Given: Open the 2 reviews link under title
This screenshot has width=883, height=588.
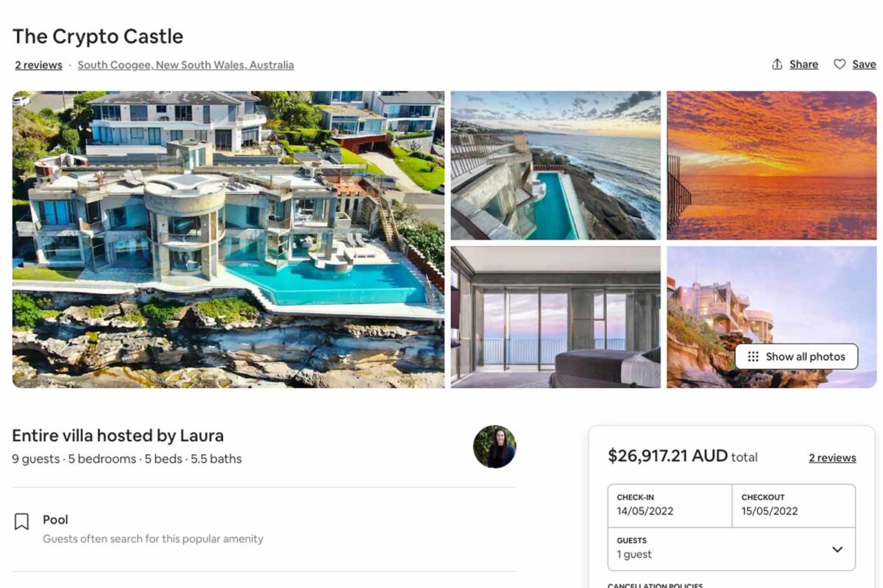Looking at the screenshot, I should pos(38,65).
